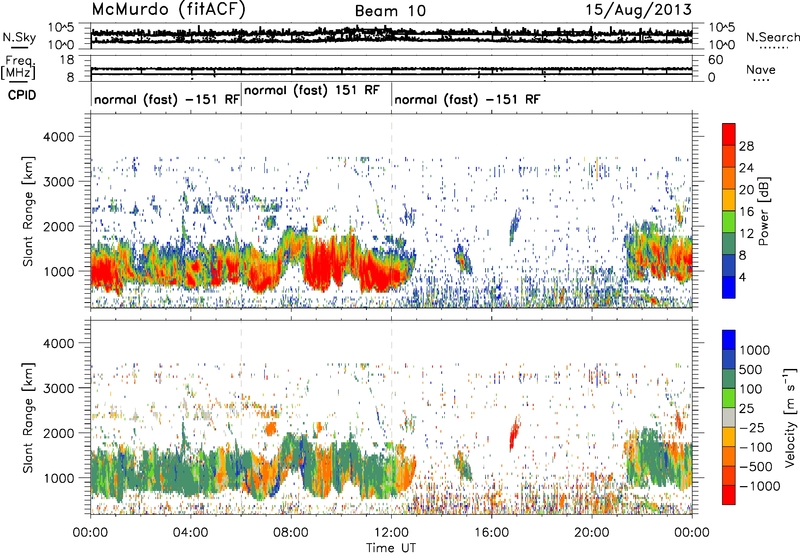The height and width of the screenshot is (554, 800).
Task: Click the gray band in the velocity colorbar
Action: [729, 417]
